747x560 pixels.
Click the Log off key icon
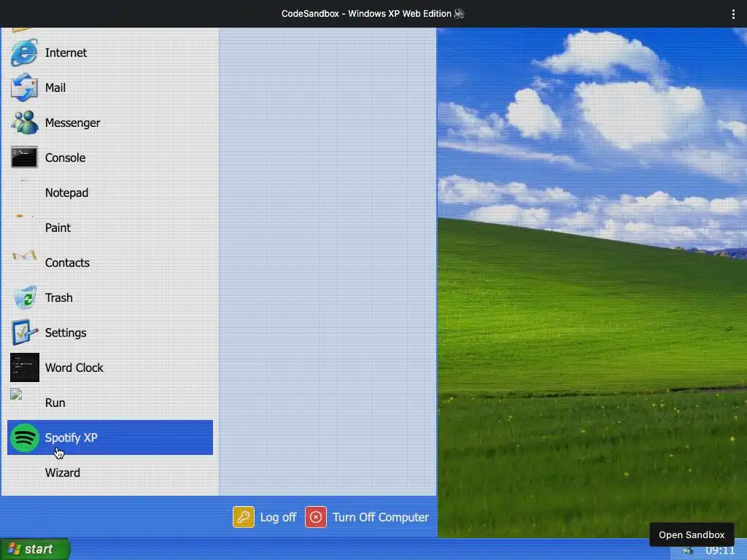pyautogui.click(x=244, y=517)
